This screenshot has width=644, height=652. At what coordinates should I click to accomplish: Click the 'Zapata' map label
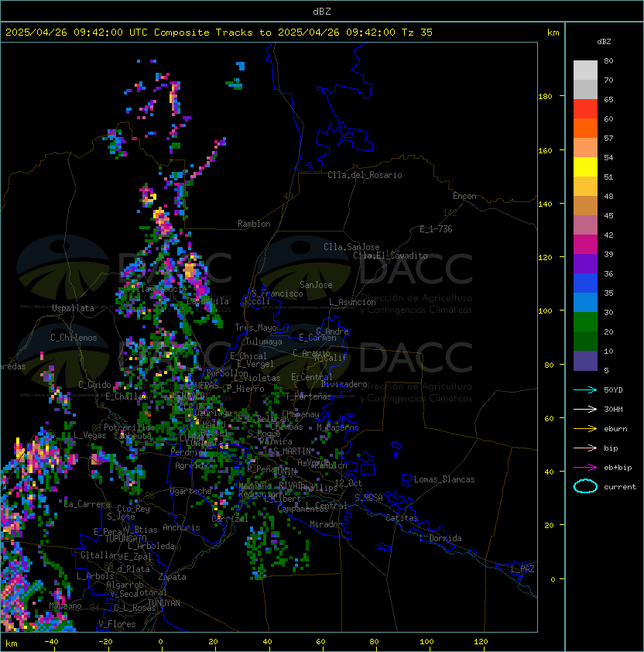point(172,577)
